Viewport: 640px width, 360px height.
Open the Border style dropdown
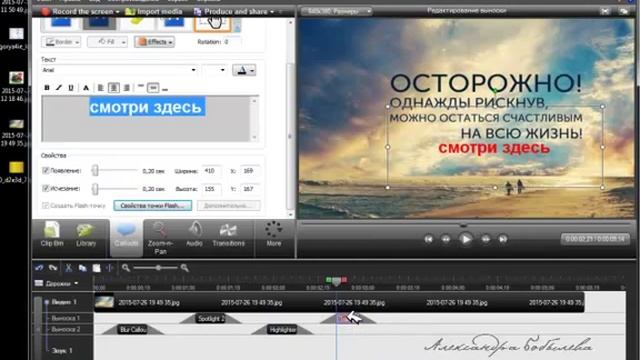[x=61, y=42]
